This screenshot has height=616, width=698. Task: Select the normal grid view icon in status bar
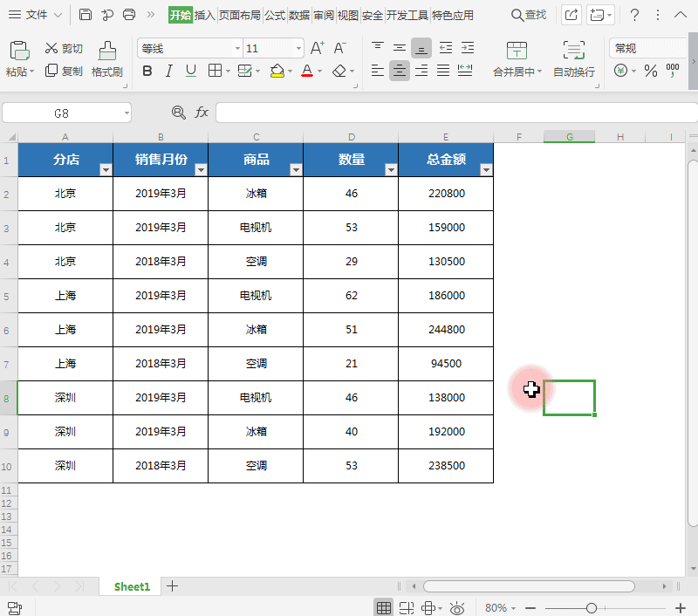pyautogui.click(x=384, y=606)
